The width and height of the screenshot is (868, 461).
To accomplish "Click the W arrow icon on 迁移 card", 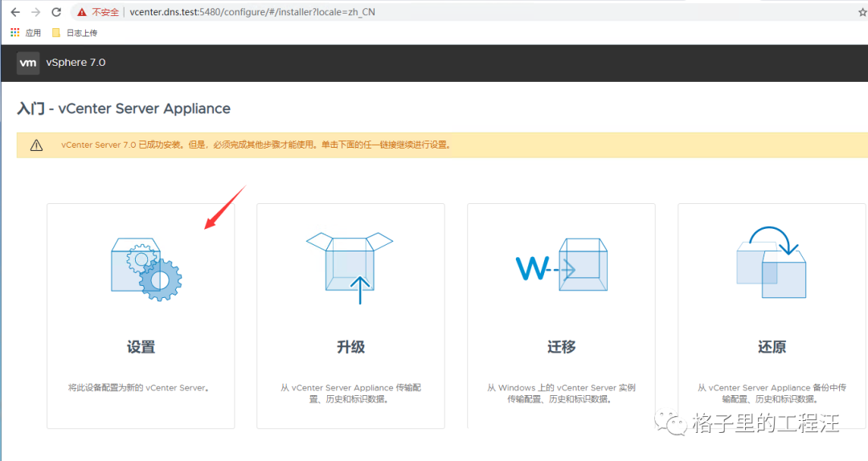I will click(561, 265).
